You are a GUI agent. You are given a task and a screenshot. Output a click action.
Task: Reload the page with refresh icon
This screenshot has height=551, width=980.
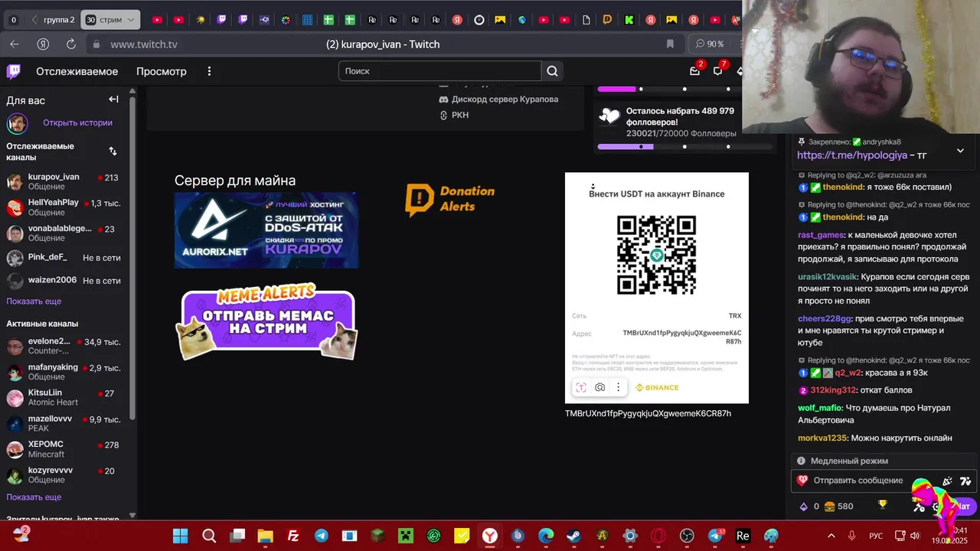click(71, 44)
